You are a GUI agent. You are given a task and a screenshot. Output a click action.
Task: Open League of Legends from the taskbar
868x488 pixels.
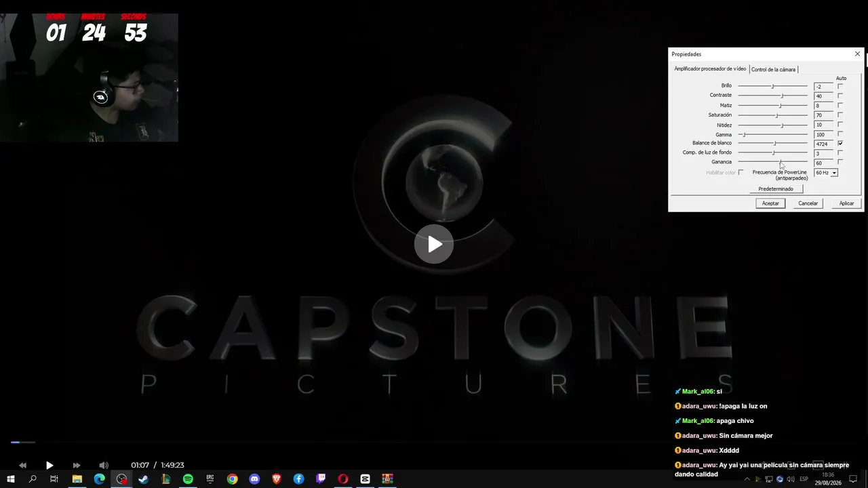166,479
